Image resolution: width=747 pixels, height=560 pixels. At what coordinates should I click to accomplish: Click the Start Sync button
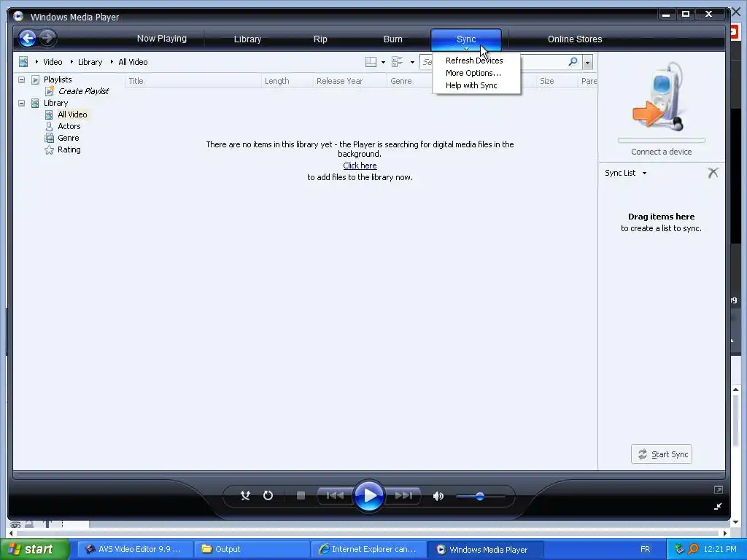tap(661, 454)
